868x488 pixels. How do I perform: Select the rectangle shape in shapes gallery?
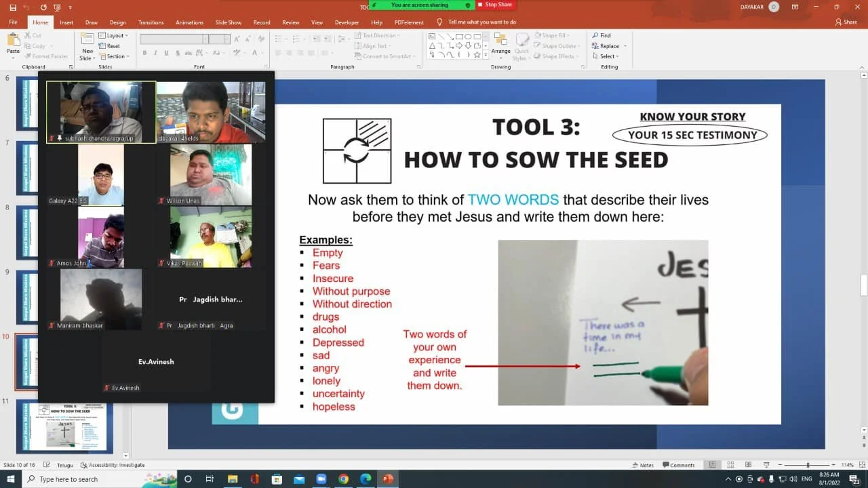click(459, 37)
